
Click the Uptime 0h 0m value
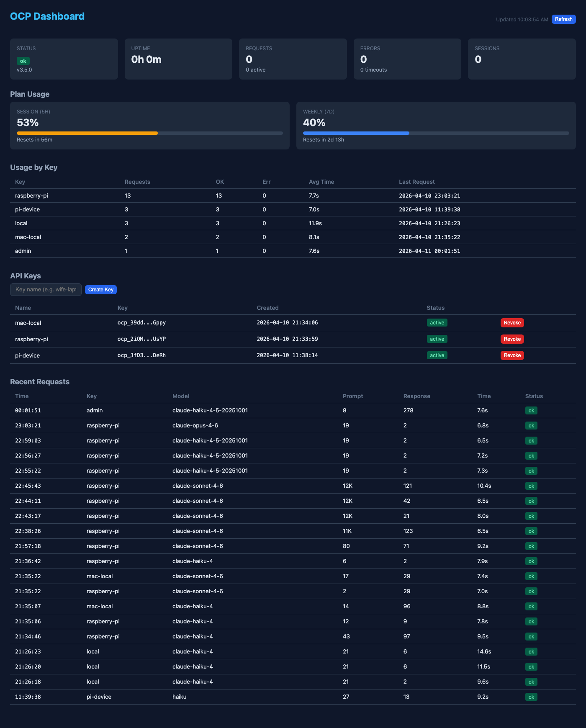[x=146, y=59]
